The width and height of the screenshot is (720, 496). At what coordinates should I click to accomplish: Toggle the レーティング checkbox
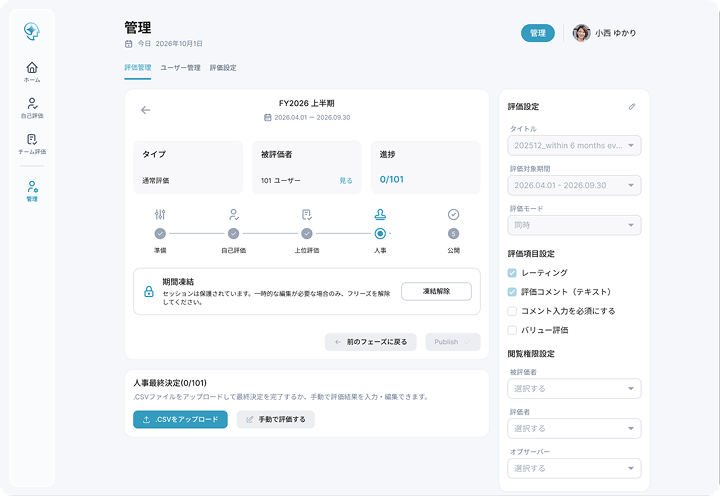[512, 273]
